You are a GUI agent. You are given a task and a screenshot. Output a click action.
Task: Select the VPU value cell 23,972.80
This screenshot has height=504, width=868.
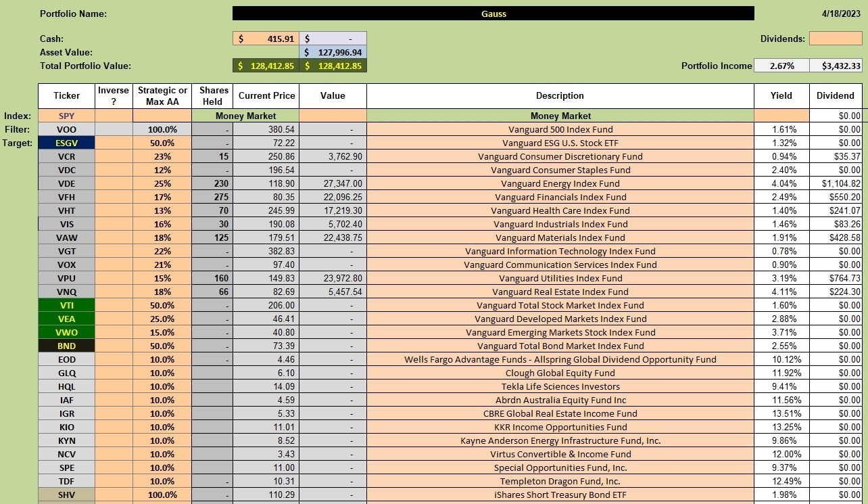[x=333, y=278]
